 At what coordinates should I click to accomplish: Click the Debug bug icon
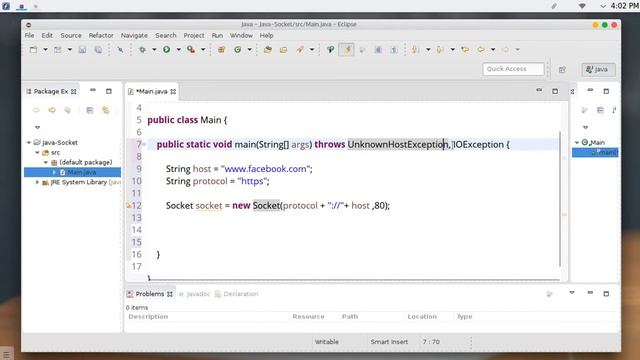[142, 49]
